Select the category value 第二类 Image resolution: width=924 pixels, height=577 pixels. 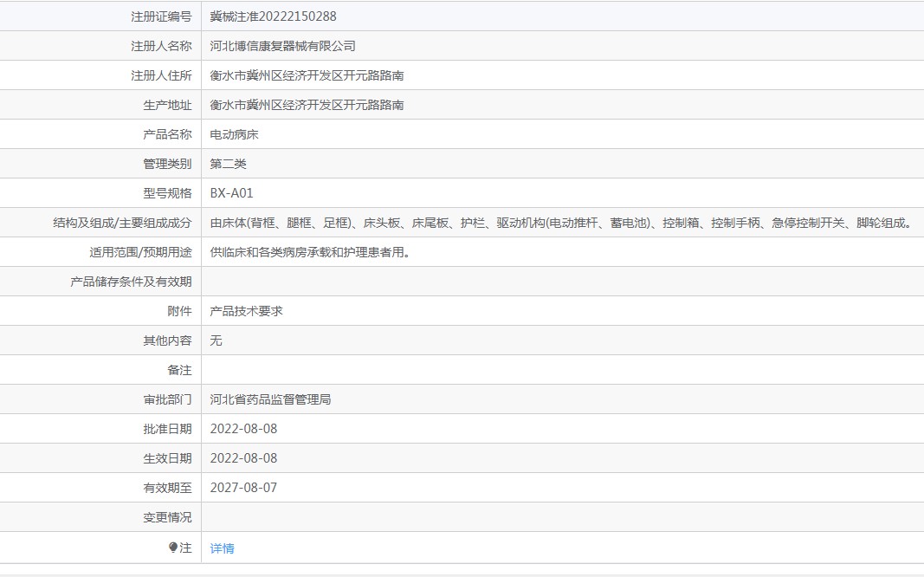pos(228,164)
